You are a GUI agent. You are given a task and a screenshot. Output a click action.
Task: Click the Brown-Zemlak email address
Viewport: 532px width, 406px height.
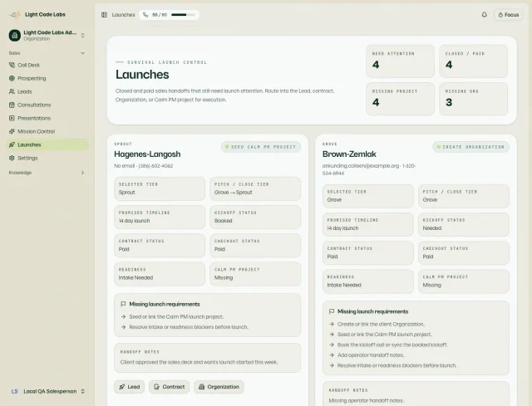[x=361, y=166]
